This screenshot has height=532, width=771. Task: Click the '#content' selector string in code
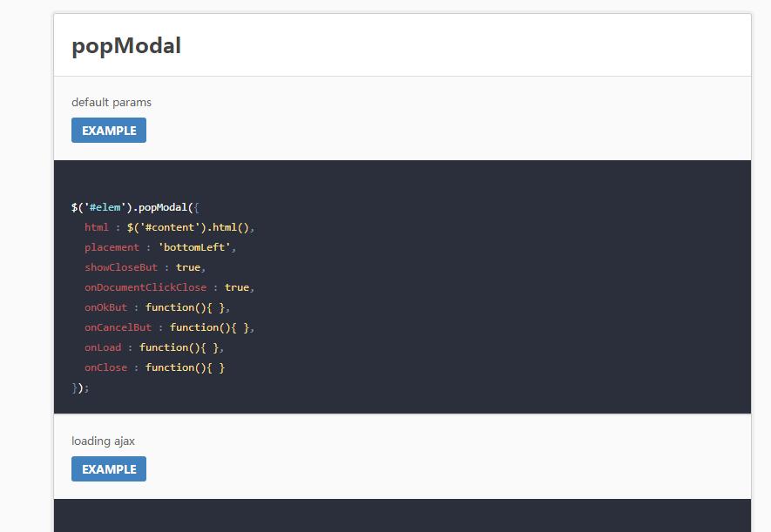click(x=172, y=227)
